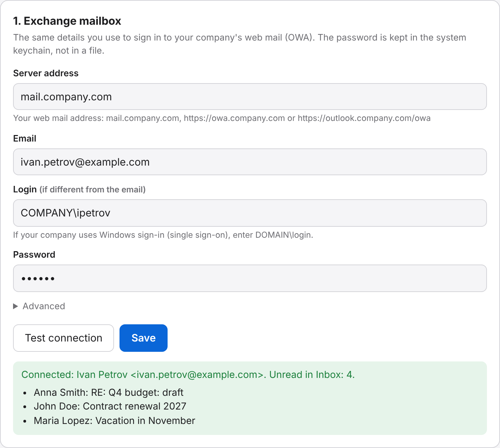This screenshot has width=500, height=448.
Task: Click the 'Password' field label
Action: pos(34,255)
